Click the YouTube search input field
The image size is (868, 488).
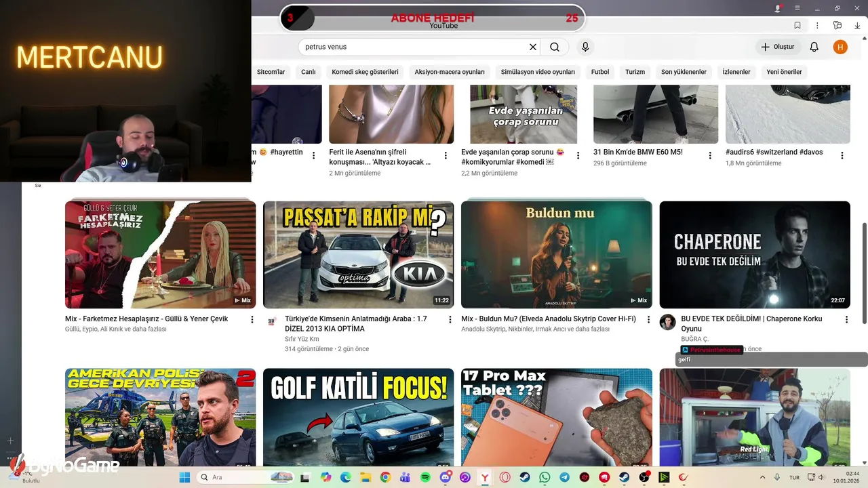click(x=414, y=47)
